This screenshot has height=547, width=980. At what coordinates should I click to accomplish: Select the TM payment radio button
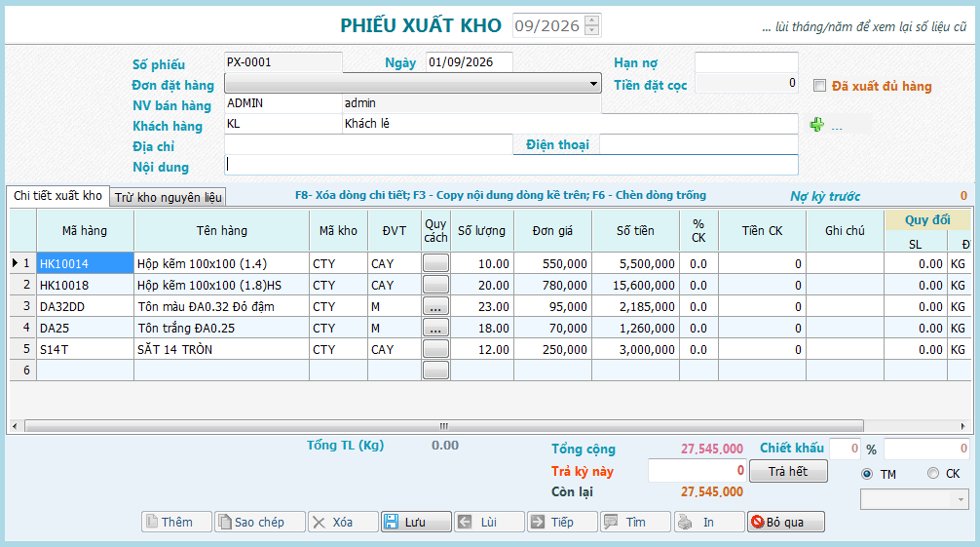(x=867, y=474)
